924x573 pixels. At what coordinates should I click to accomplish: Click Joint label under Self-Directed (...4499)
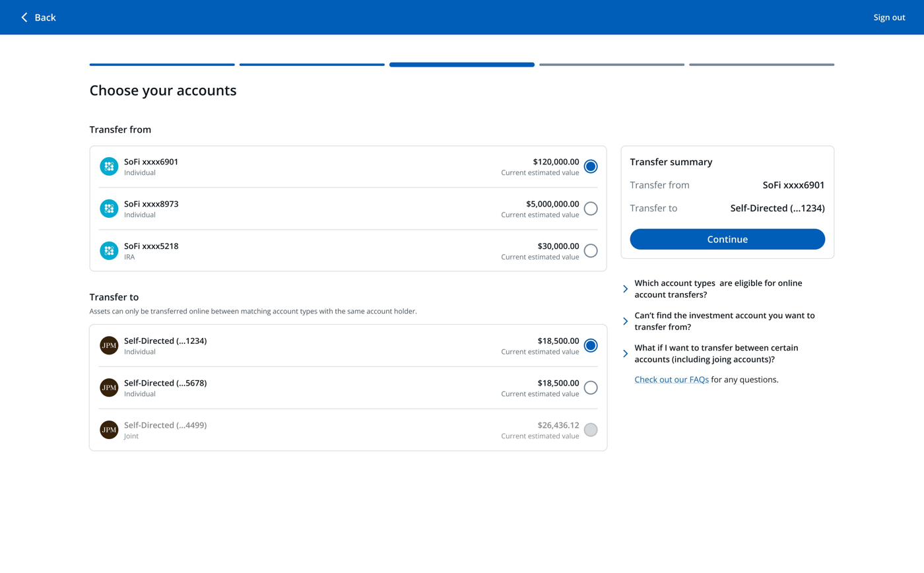[x=131, y=436]
